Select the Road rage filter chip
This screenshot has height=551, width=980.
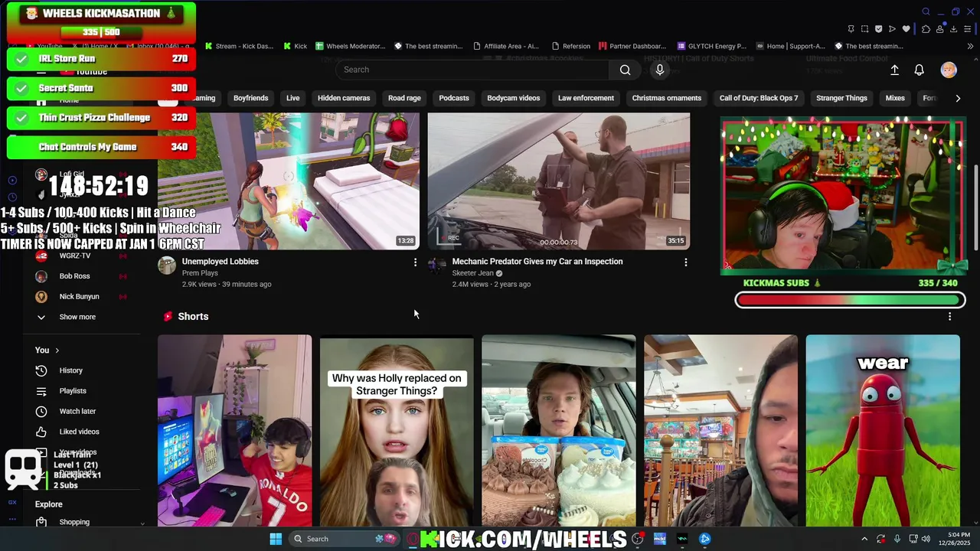click(404, 98)
